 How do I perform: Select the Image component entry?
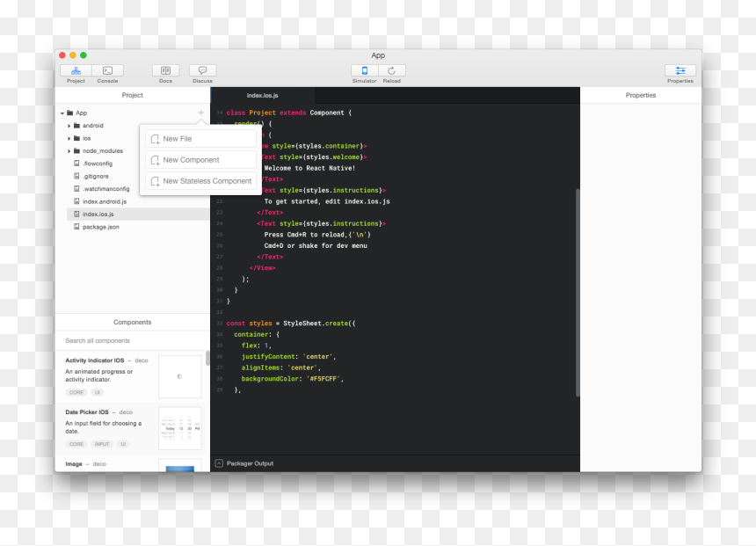click(131, 463)
